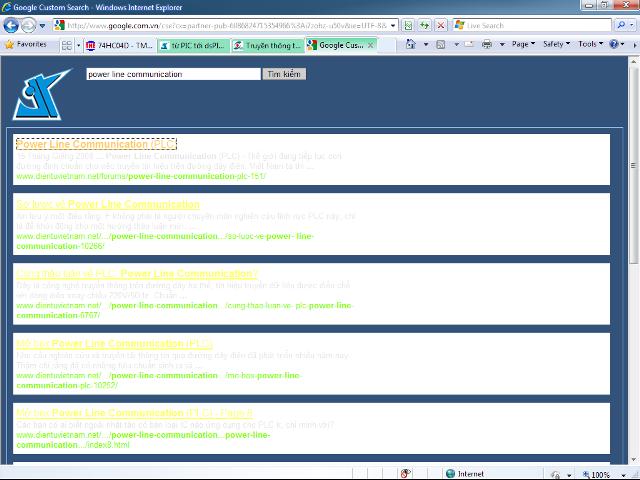Switch to the 74HC04D tab
Viewport: 640px width, 480px height.
coord(120,45)
